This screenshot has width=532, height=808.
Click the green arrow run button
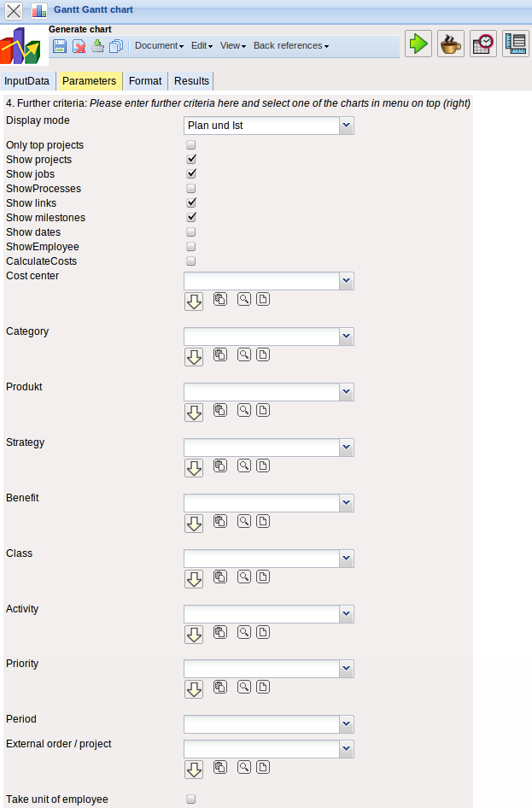coord(418,44)
